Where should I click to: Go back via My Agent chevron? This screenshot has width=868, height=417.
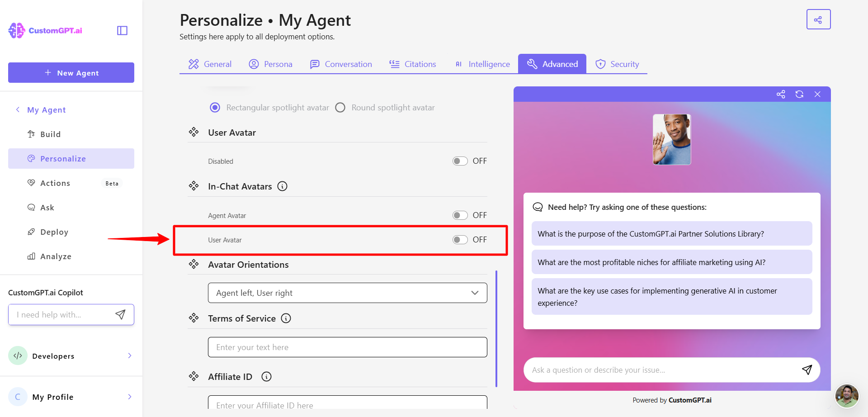tap(18, 109)
